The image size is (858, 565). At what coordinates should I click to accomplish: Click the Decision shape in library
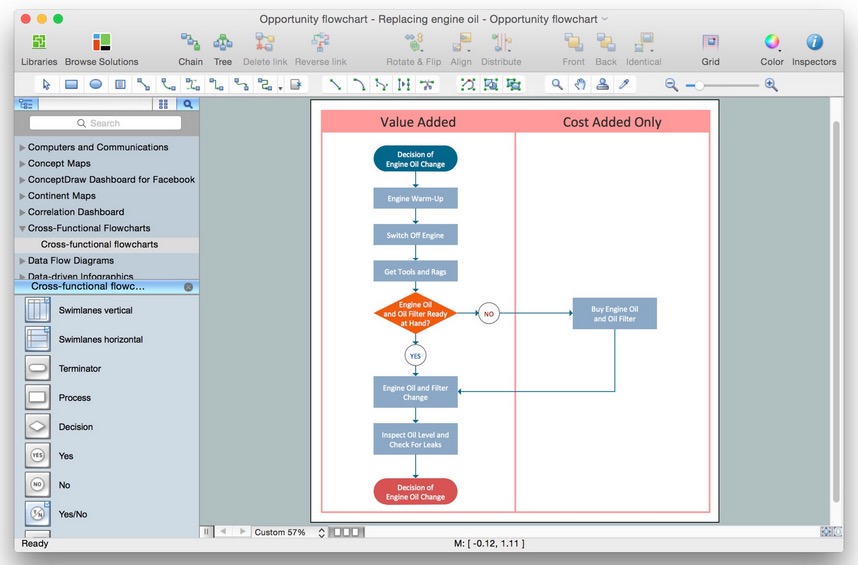38,427
